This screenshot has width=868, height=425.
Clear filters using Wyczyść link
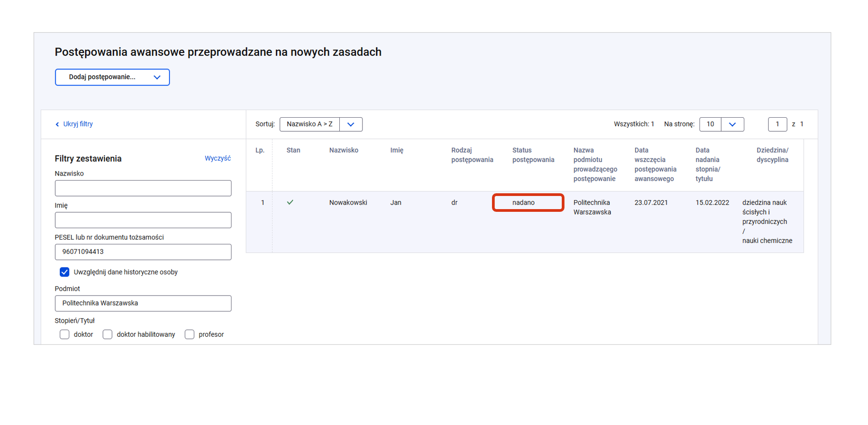(217, 158)
